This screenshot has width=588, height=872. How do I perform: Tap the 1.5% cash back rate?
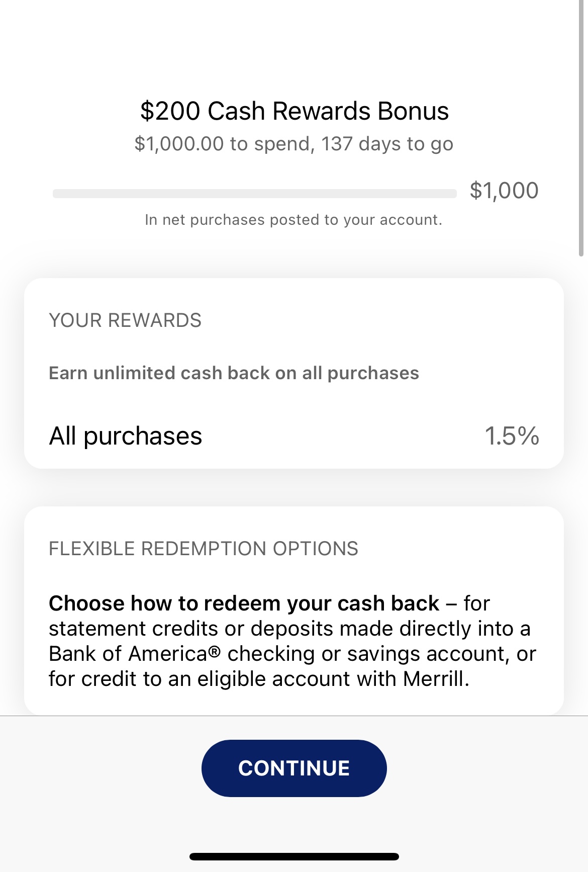512,435
